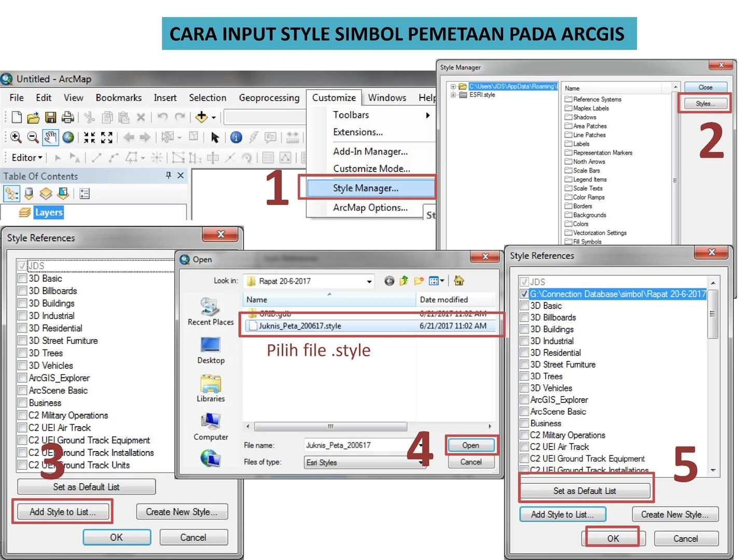
Task: Click the Create New Folder icon in the Open dialog
Action: 419,281
